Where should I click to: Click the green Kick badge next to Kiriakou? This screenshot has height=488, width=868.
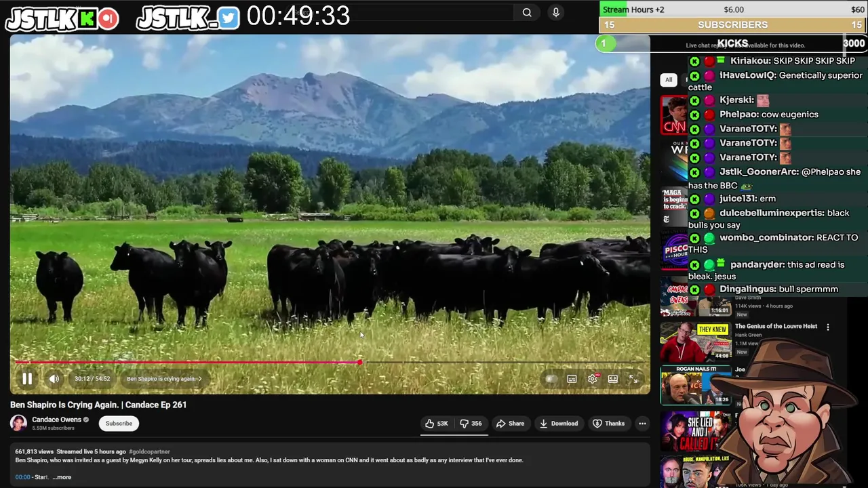coord(694,61)
